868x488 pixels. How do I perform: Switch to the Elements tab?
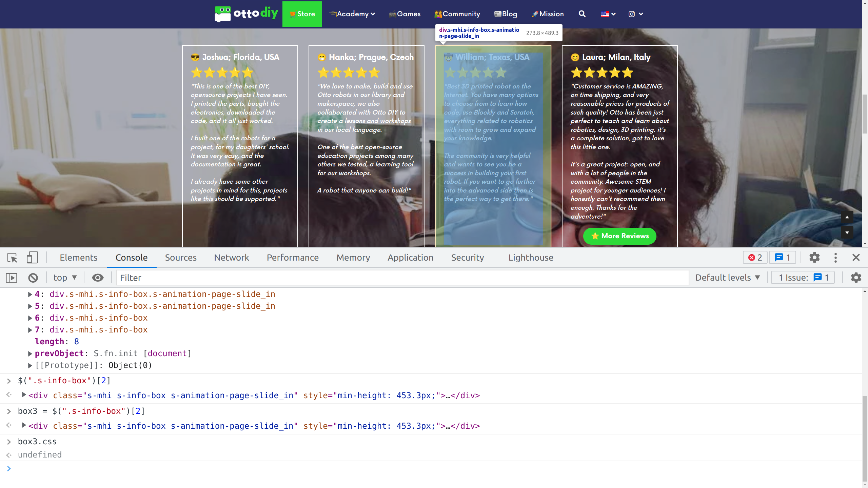(x=78, y=258)
